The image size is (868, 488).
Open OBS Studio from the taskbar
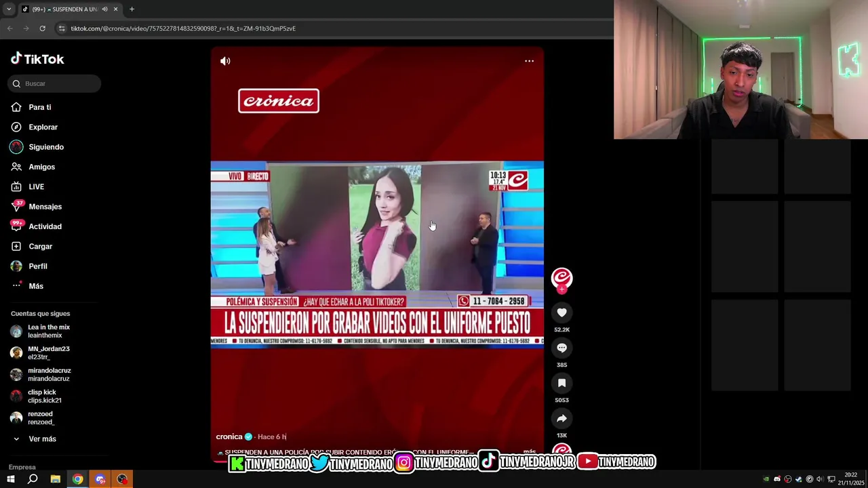(x=122, y=479)
